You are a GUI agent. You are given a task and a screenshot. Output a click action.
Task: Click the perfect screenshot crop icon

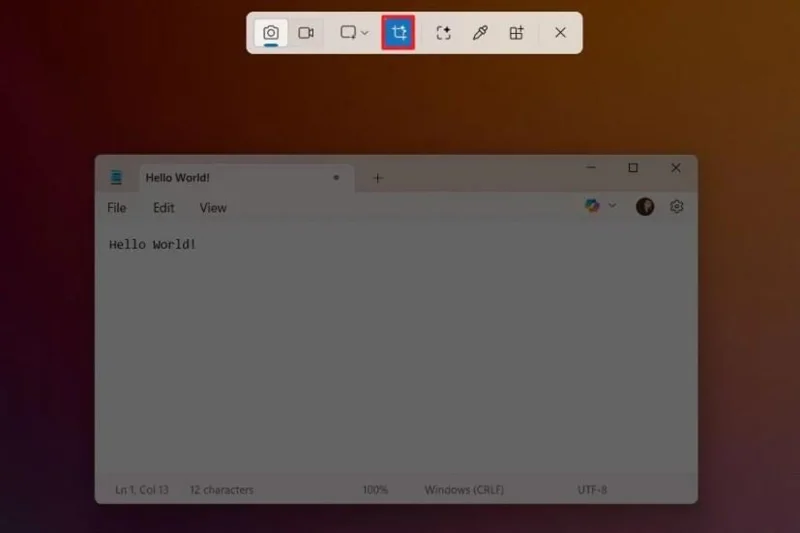(x=398, y=33)
